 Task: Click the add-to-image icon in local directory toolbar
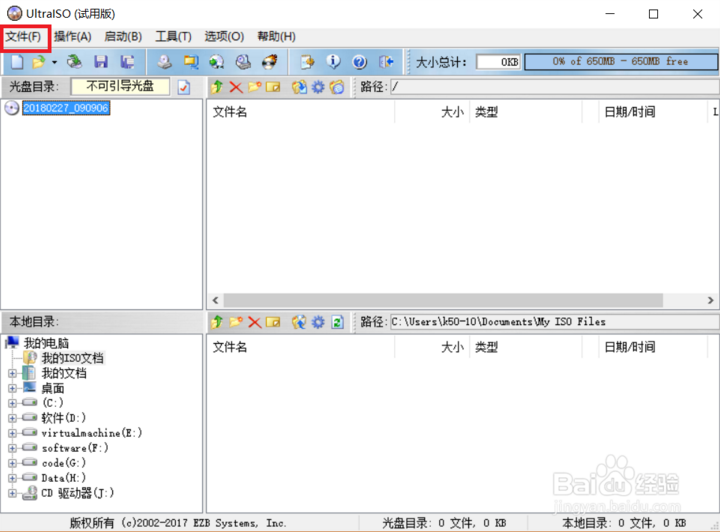[299, 322]
